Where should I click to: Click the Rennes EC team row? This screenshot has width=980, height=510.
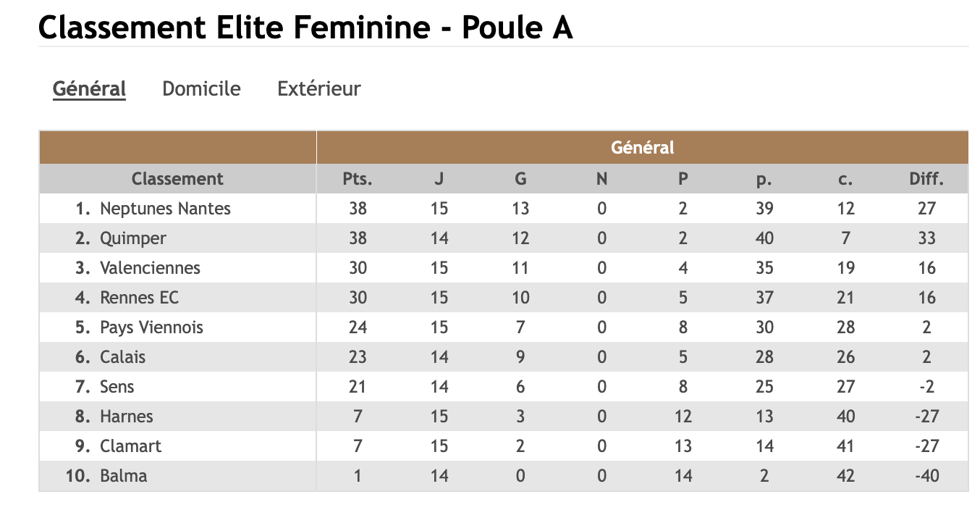pos(139,298)
